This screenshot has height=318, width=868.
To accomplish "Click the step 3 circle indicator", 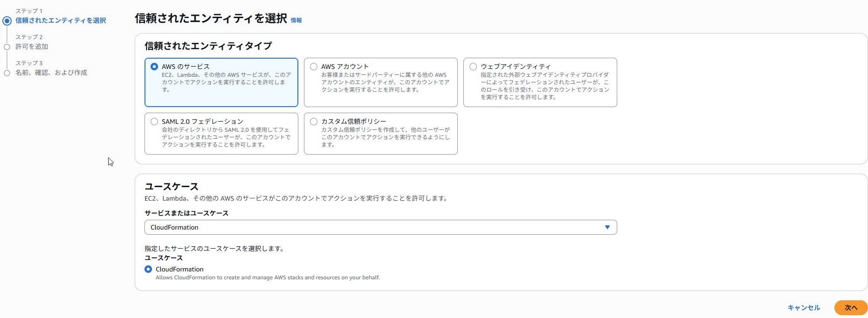I will coord(7,73).
